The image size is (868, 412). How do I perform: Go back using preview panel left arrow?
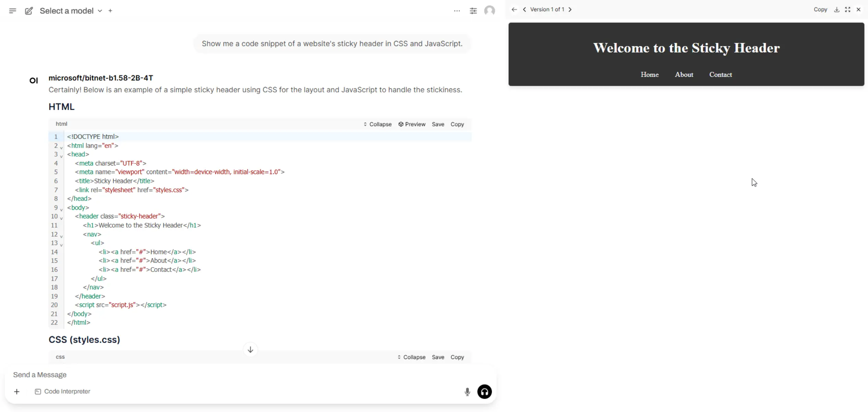(x=514, y=10)
